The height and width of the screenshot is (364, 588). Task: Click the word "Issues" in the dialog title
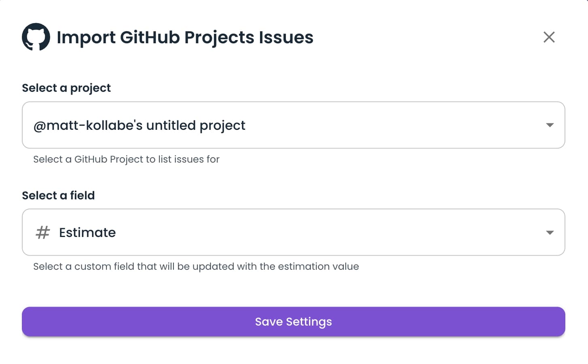(286, 37)
